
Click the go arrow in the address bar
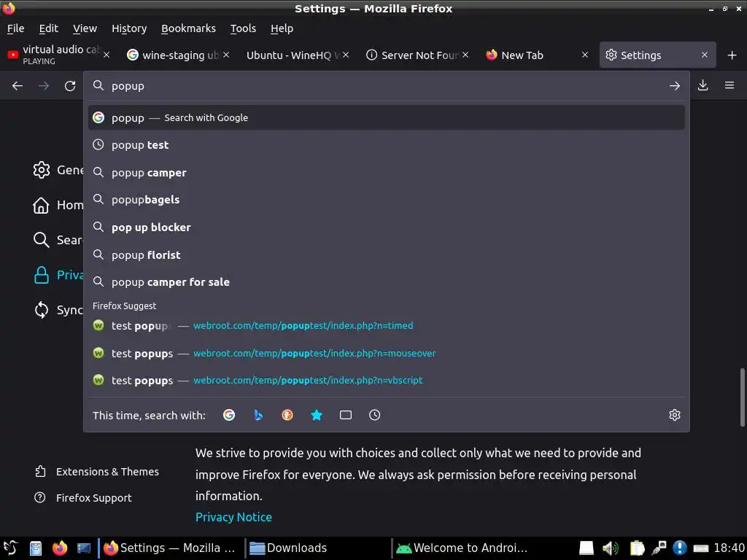pyautogui.click(x=674, y=86)
